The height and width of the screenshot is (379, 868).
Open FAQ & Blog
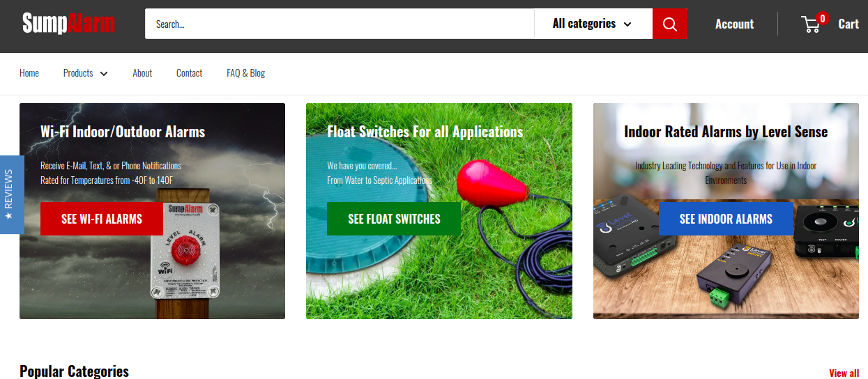245,73
